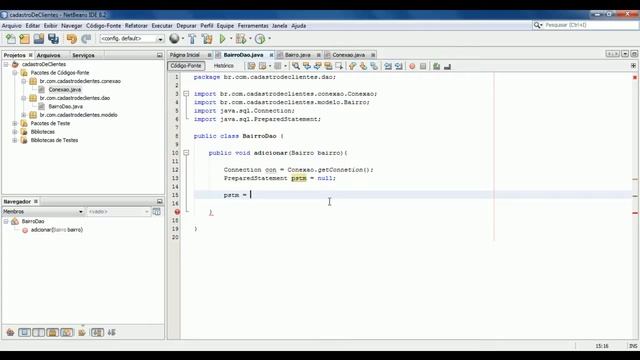640x360 pixels.
Task: Click the Comment icon in the editor toolbar
Action: (436, 66)
